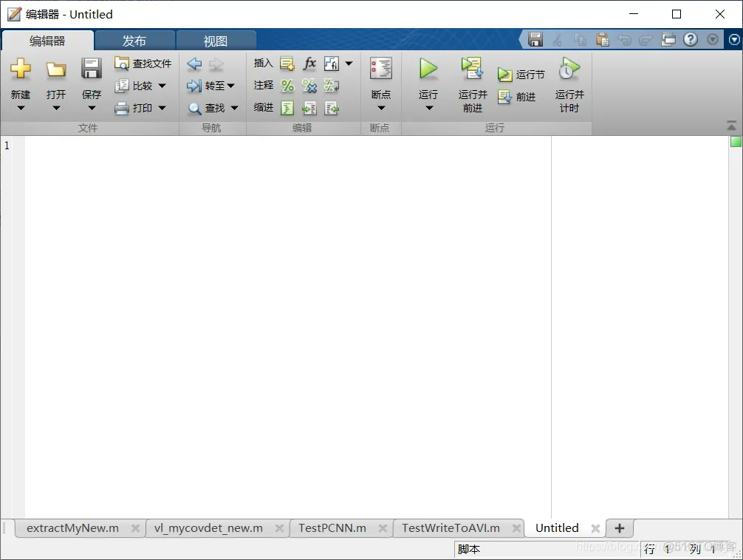Close the TestWriteToAVI.m tab
The width and height of the screenshot is (743, 560).
(516, 528)
